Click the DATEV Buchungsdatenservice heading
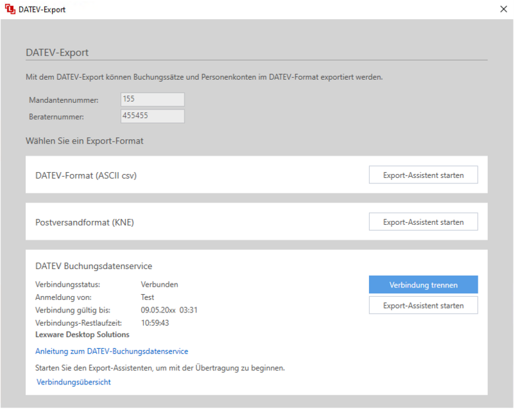514x420 pixels. (94, 266)
